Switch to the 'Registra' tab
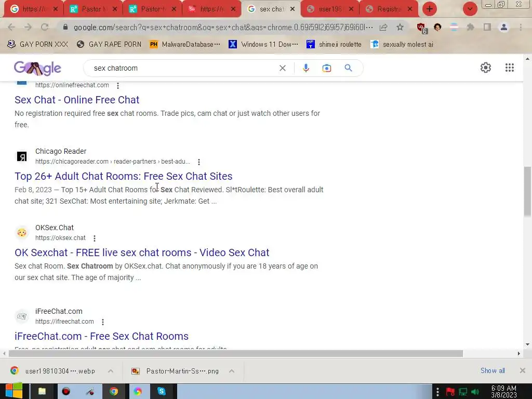 [389, 9]
